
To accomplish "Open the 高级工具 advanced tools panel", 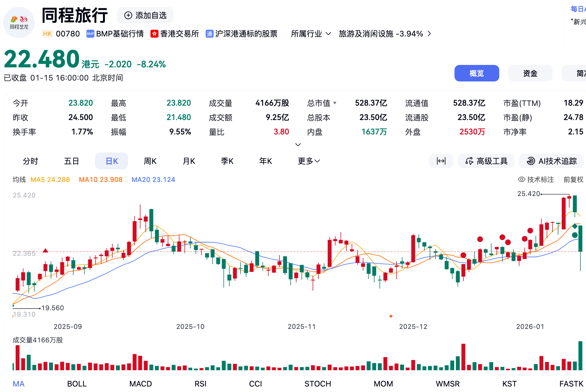I will [x=486, y=161].
